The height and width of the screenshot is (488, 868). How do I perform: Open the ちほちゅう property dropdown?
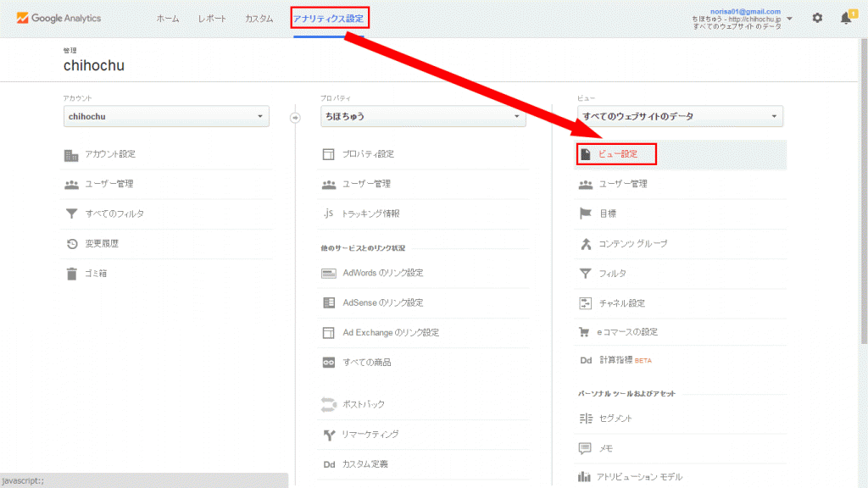422,116
